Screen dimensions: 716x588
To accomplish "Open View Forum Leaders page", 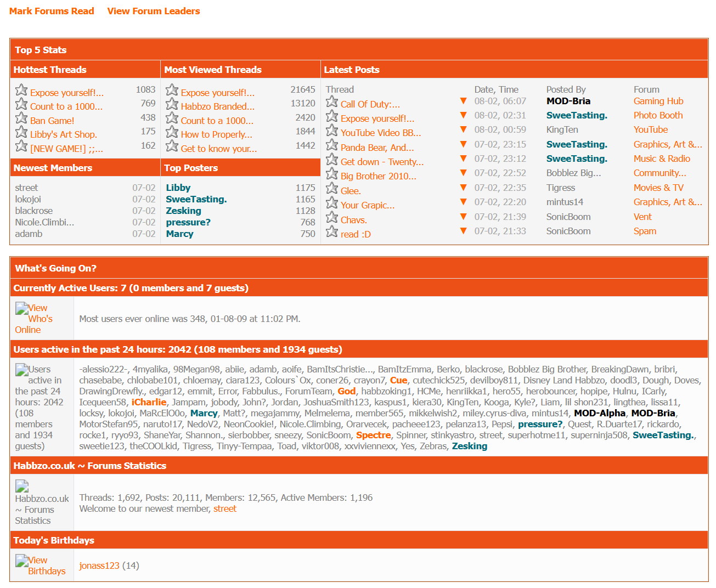I will point(154,11).
